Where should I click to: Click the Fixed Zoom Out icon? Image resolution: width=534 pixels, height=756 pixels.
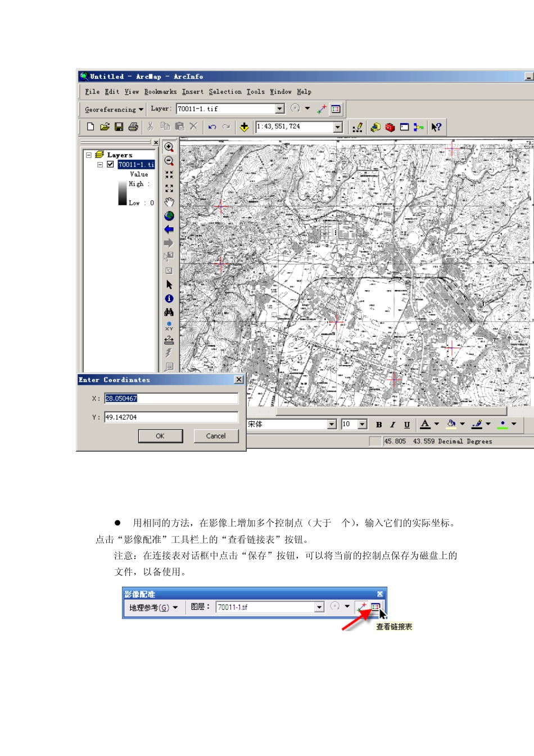169,188
